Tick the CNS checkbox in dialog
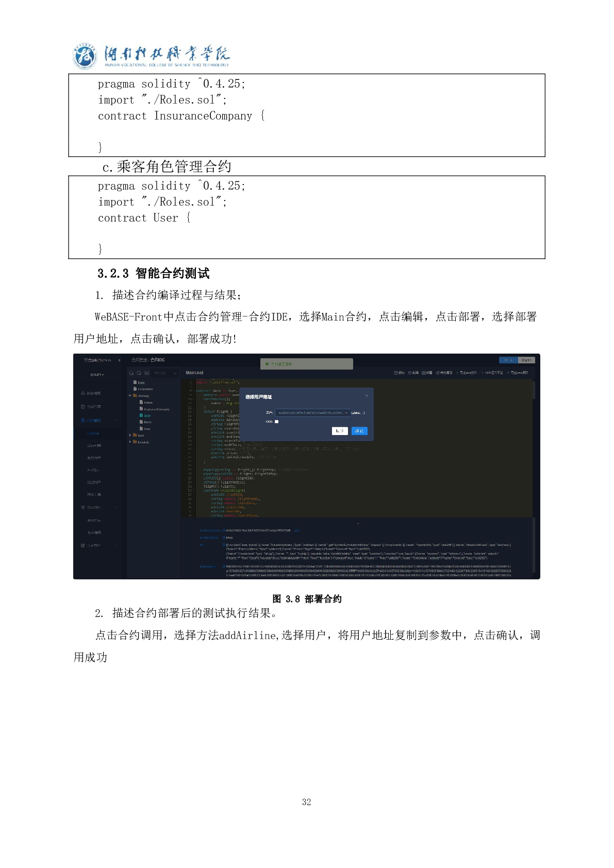Image resolution: width=614 pixels, height=868 pixels. click(276, 422)
